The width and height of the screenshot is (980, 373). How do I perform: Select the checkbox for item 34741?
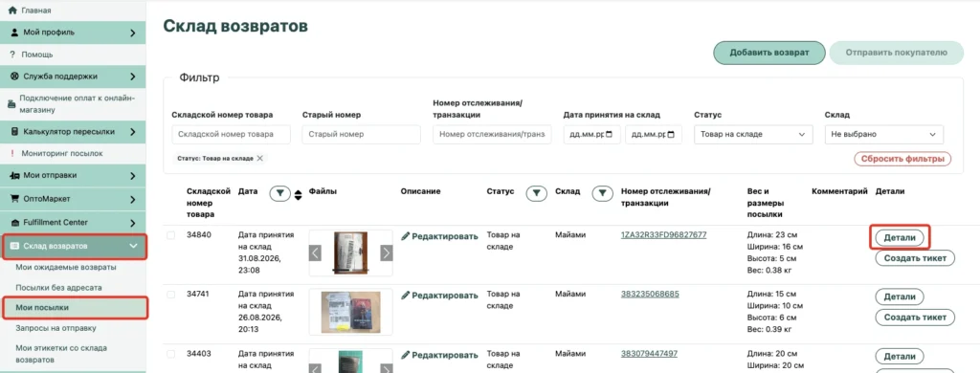click(x=170, y=295)
